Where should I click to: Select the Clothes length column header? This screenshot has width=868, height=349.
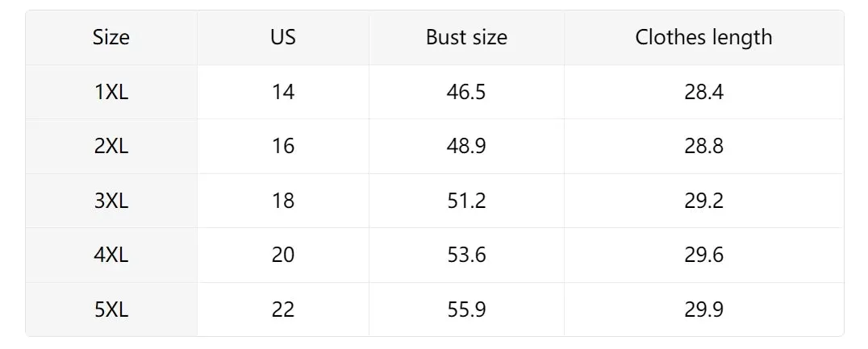click(x=703, y=37)
